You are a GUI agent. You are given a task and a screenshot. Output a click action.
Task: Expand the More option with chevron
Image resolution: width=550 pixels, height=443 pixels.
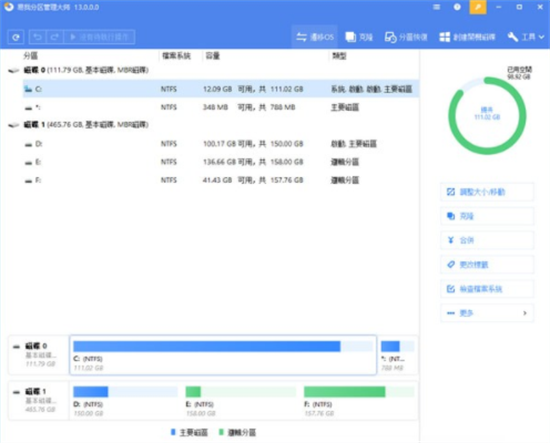point(487,313)
